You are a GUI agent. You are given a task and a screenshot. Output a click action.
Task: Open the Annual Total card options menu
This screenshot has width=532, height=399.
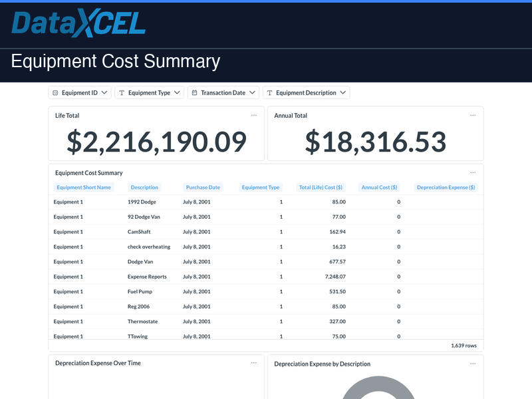(x=473, y=115)
